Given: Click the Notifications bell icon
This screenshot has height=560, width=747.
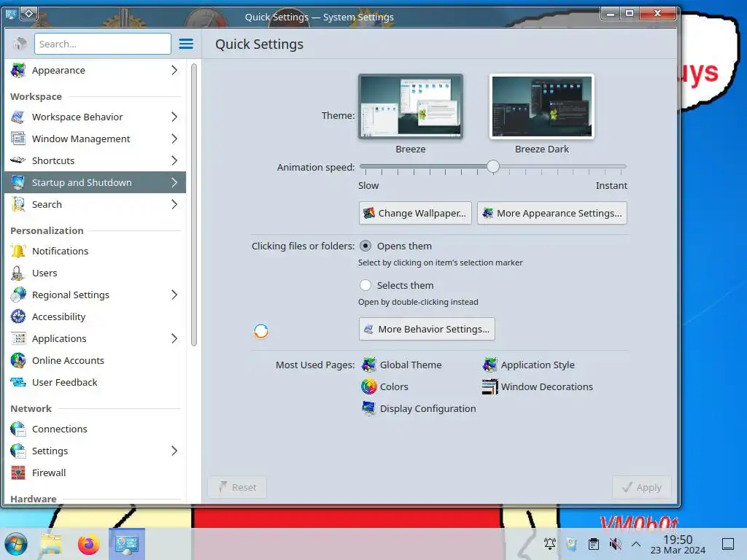Looking at the screenshot, I should coord(18,251).
